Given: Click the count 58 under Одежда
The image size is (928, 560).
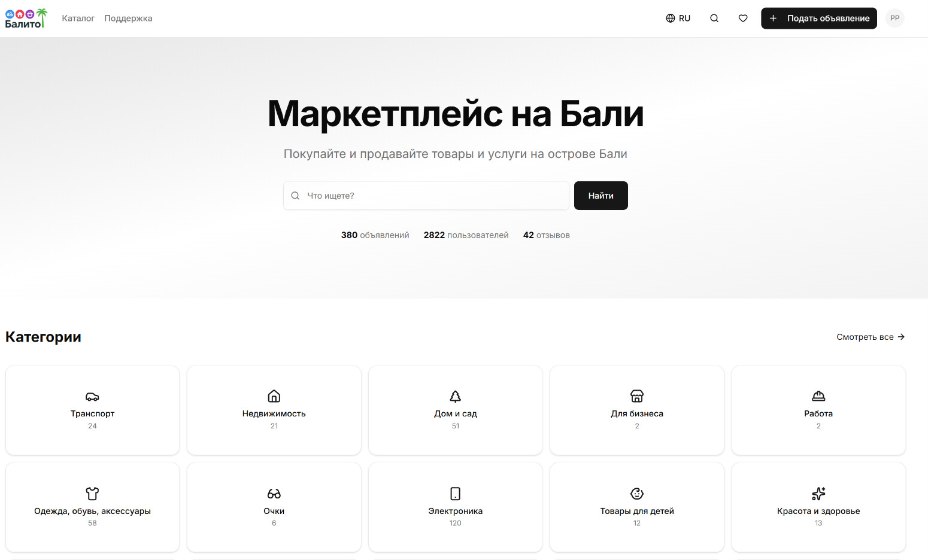Looking at the screenshot, I should (92, 524).
